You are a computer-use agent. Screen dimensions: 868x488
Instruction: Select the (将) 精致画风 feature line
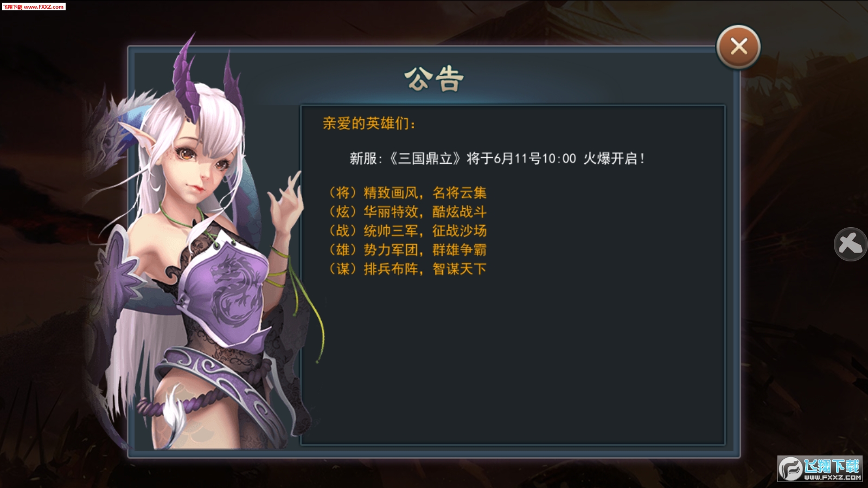coord(407,192)
